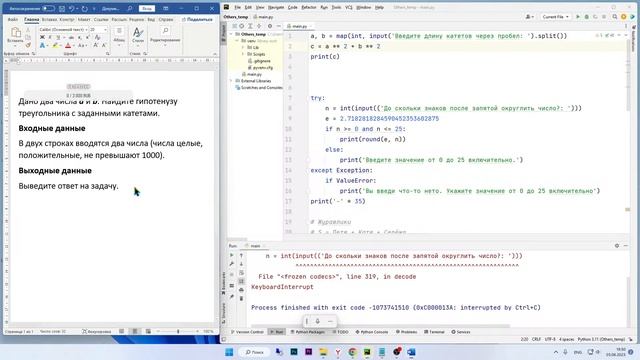Toggle bold formatting in Word
The height and width of the screenshot is (360, 640).
click(x=42, y=37)
